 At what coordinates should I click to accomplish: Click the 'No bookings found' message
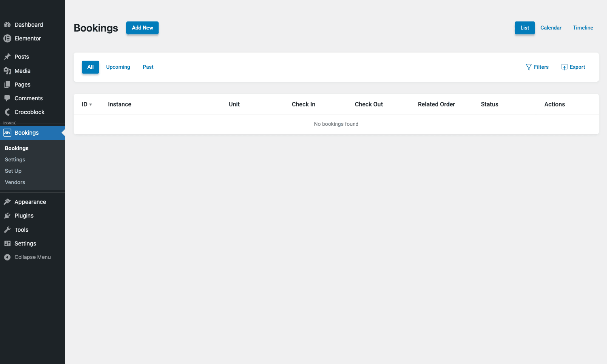coord(336,124)
